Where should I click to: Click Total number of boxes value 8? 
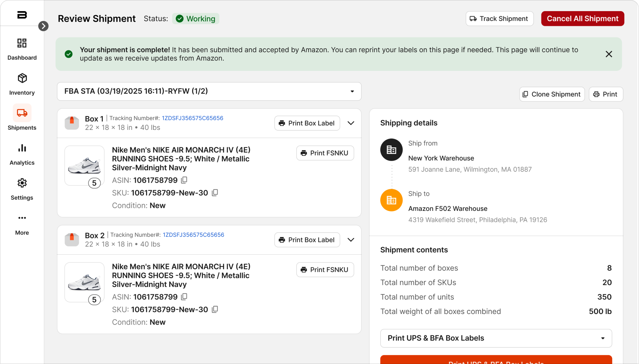(609, 268)
